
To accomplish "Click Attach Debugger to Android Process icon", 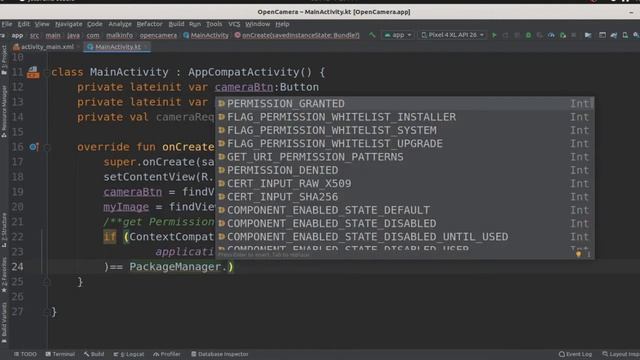I will [562, 35].
